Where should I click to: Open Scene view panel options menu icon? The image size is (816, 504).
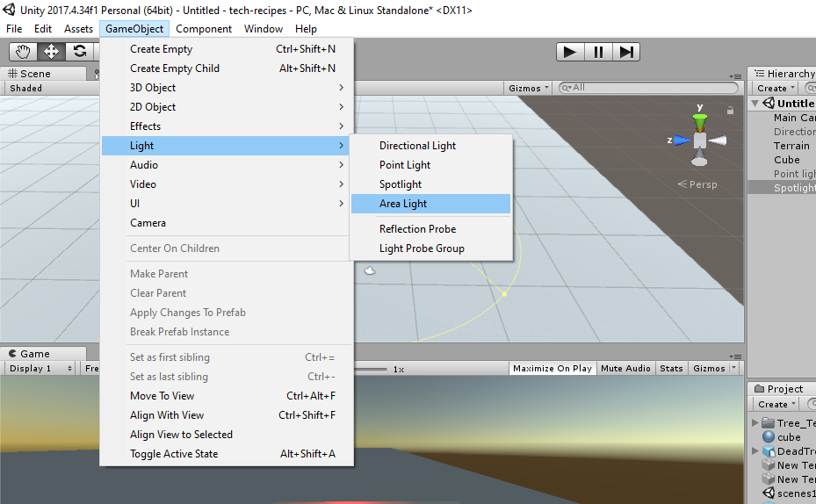point(735,76)
